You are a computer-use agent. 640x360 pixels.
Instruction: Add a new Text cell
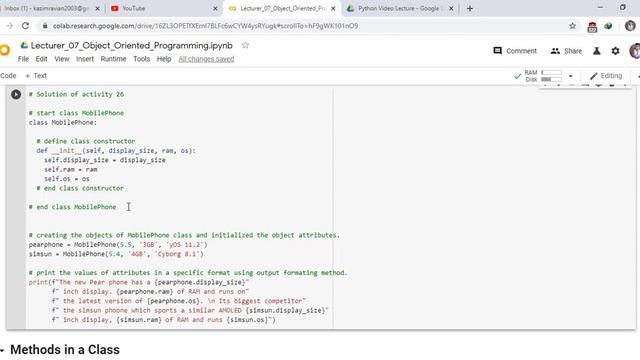pos(36,76)
